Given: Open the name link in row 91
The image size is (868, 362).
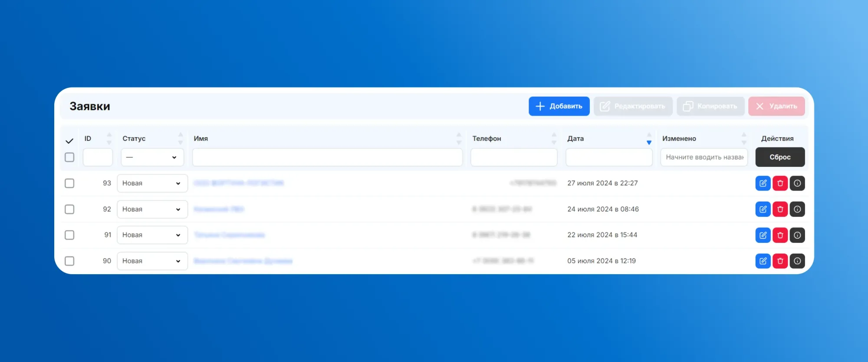Looking at the screenshot, I should [x=229, y=235].
